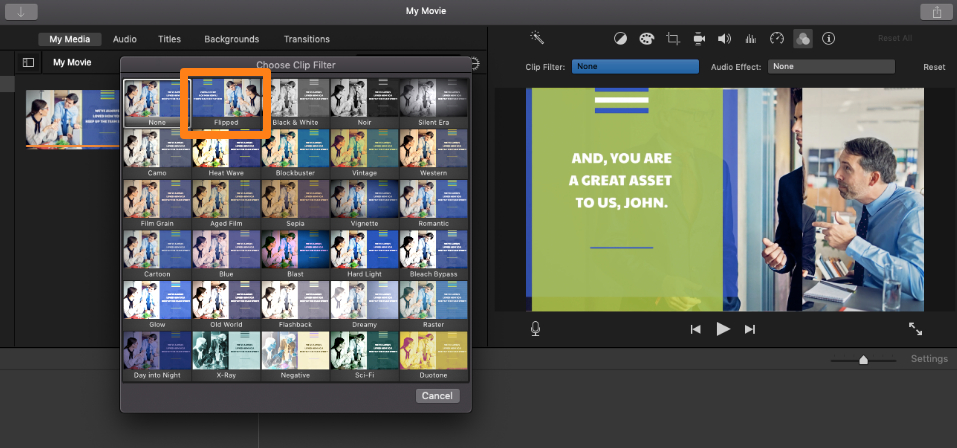
Task: Adjust the timeline zoom slider
Action: 863,360
